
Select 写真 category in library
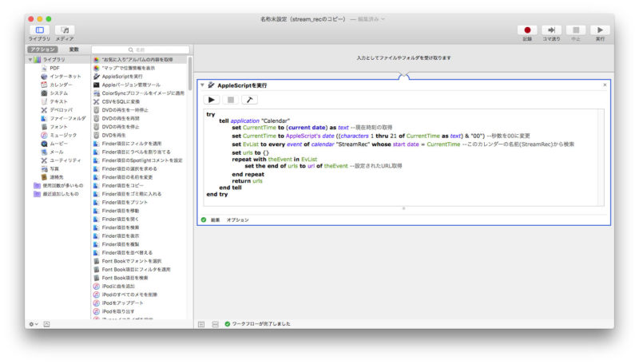pyautogui.click(x=50, y=168)
